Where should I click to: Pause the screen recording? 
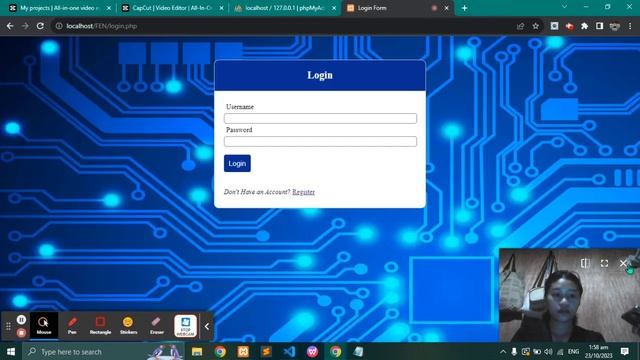point(21,320)
